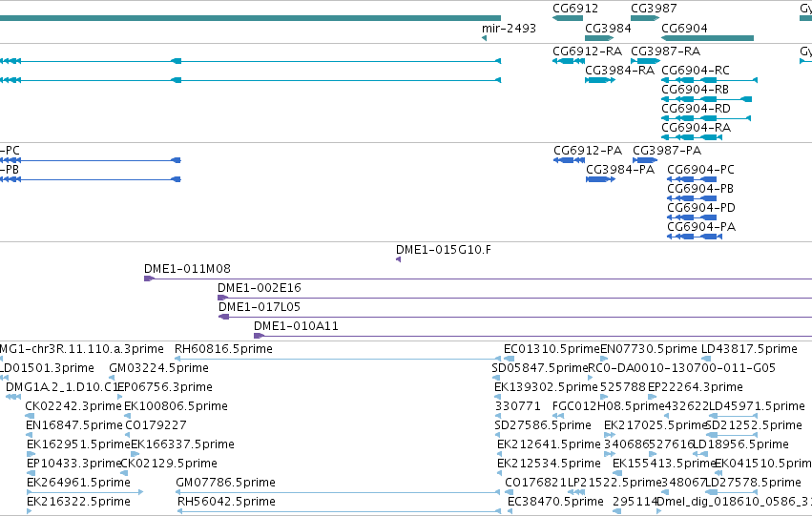Screen dimensions: 812x516
Task: Click the EN16847.5prime EST label
Action: coord(74,426)
